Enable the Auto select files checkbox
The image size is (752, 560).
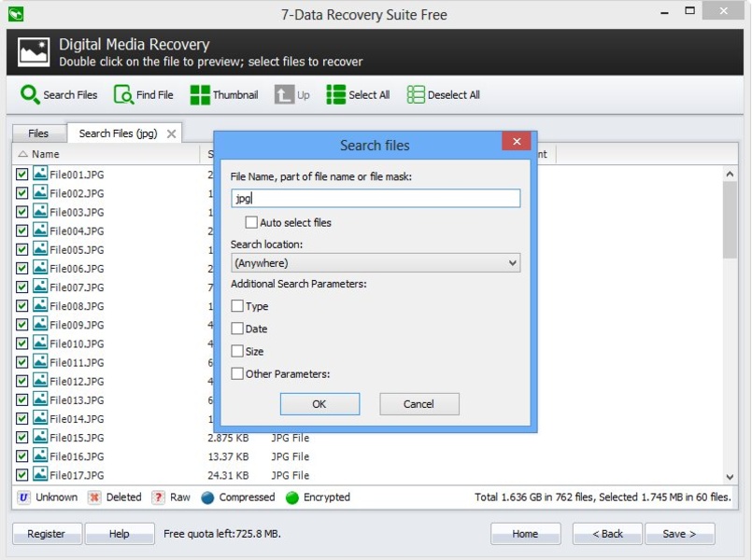250,221
